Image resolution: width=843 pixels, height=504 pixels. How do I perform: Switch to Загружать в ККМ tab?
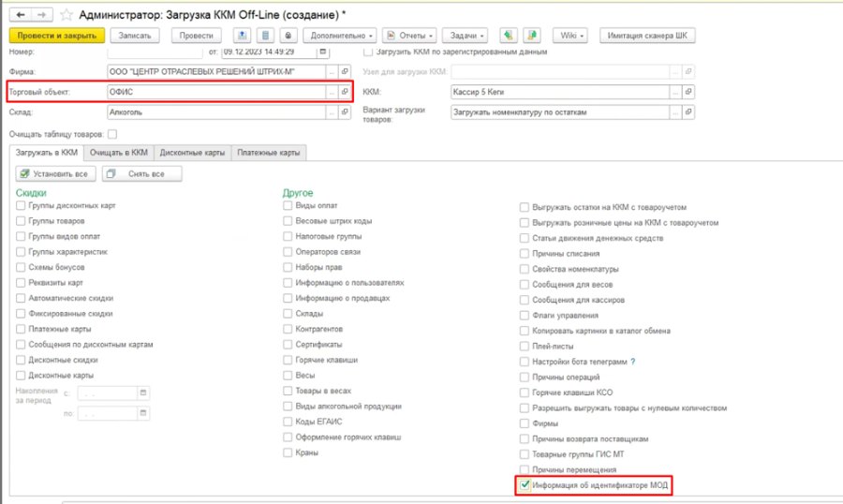click(x=47, y=153)
